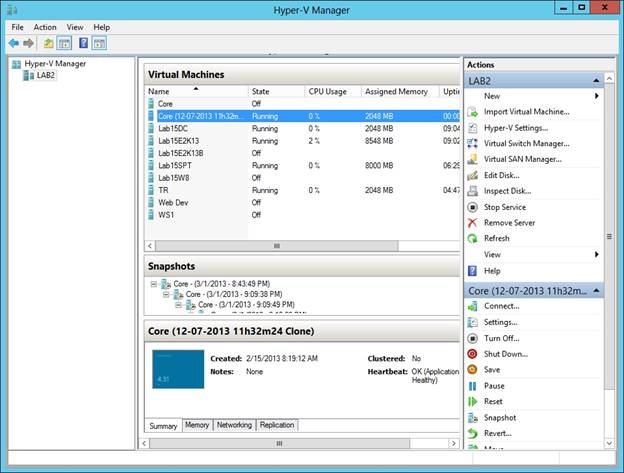Click the Virtual Switch Manager icon
Viewport: 624px width, 473px height.
click(472, 144)
